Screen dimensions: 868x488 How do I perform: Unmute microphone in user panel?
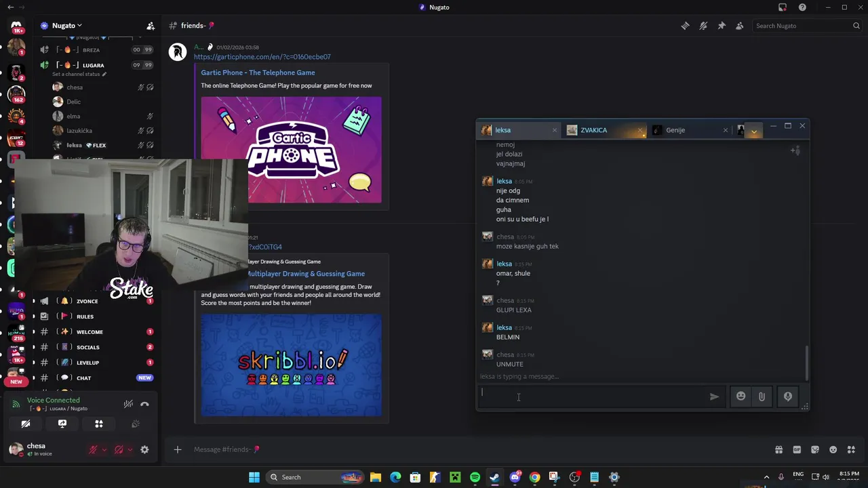click(x=94, y=449)
